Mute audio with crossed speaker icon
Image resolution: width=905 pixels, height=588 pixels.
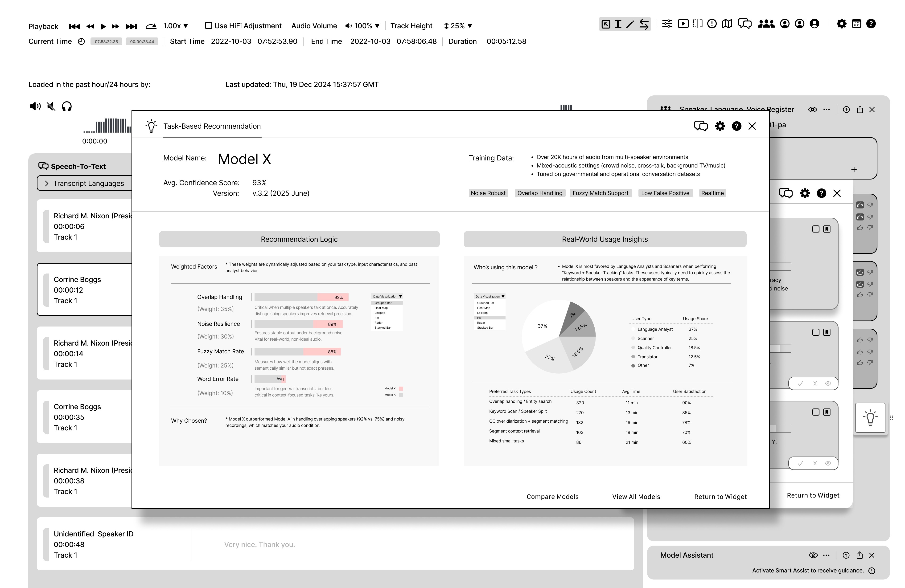51,106
